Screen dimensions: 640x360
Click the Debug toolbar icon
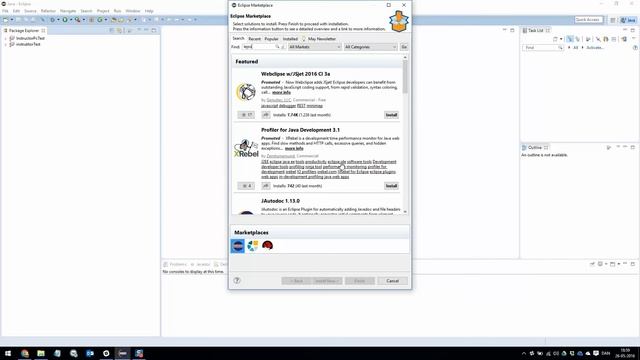click(x=53, y=20)
